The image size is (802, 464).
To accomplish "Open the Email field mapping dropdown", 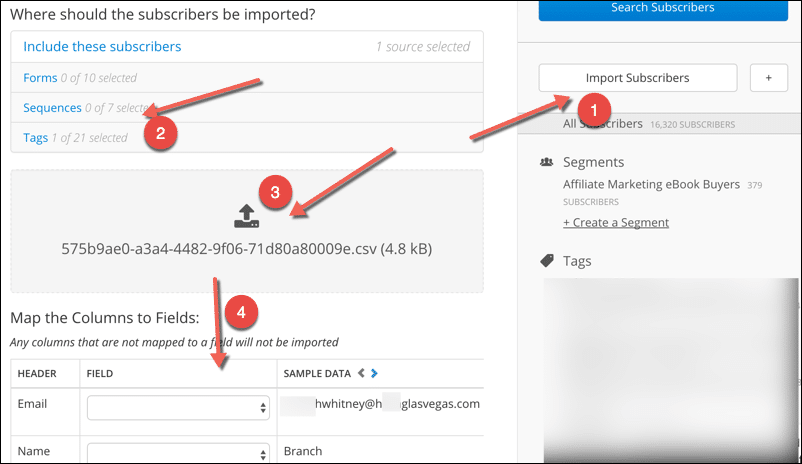I will tap(178, 408).
